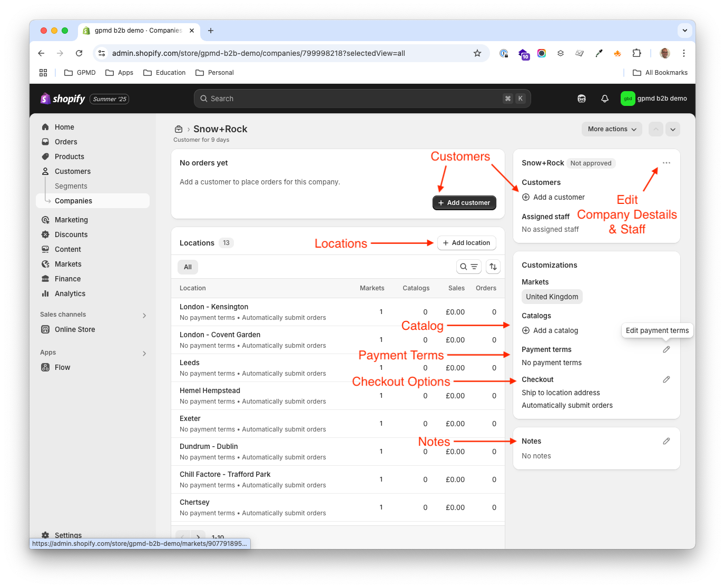The width and height of the screenshot is (725, 588).
Task: Expand the Apps section in the sidebar
Action: [144, 354]
